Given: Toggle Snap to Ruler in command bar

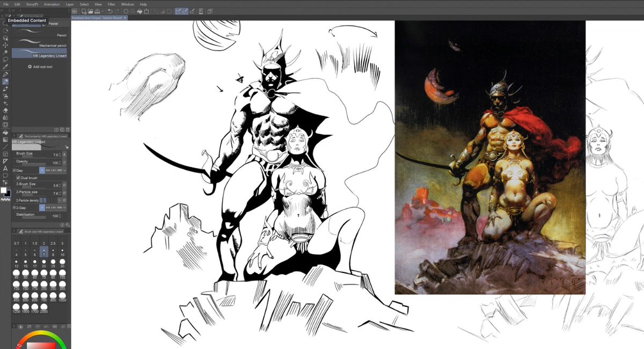Looking at the screenshot, I should 178,11.
